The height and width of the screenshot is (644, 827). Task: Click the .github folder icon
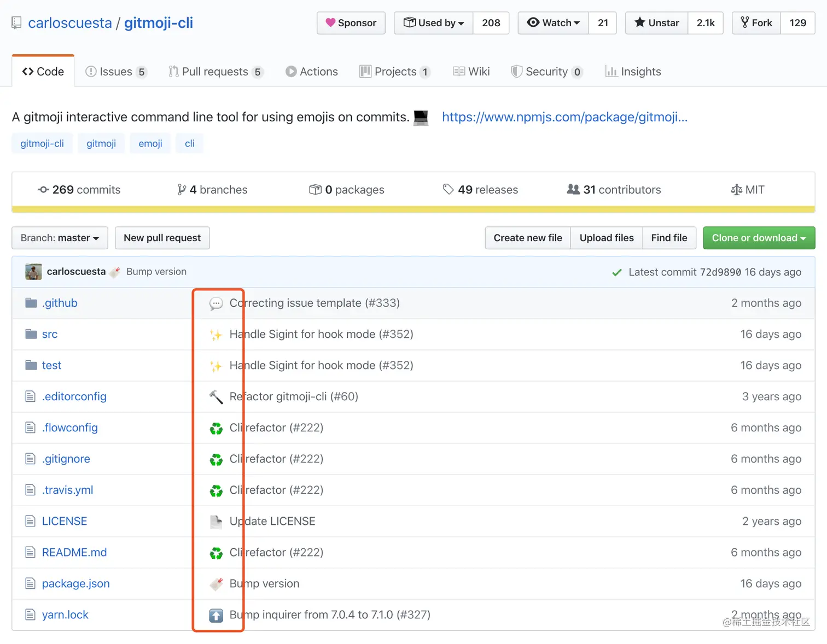coord(31,303)
